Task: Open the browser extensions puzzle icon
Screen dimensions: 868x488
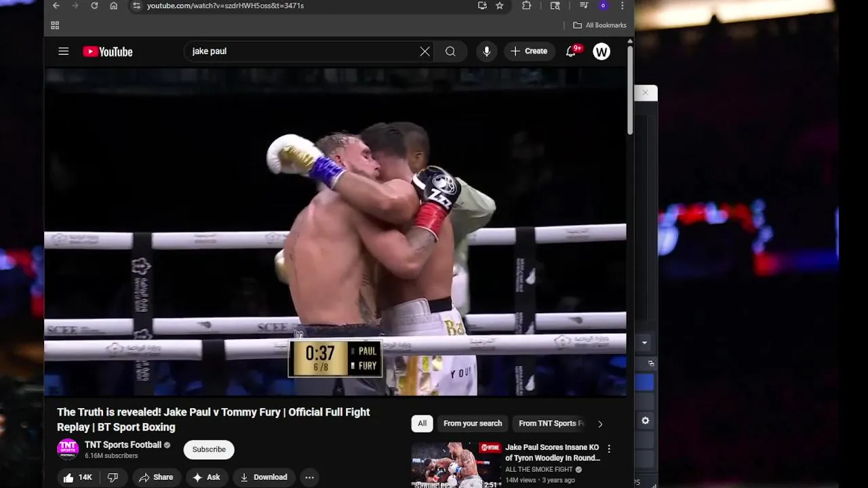Action: pyautogui.click(x=526, y=5)
